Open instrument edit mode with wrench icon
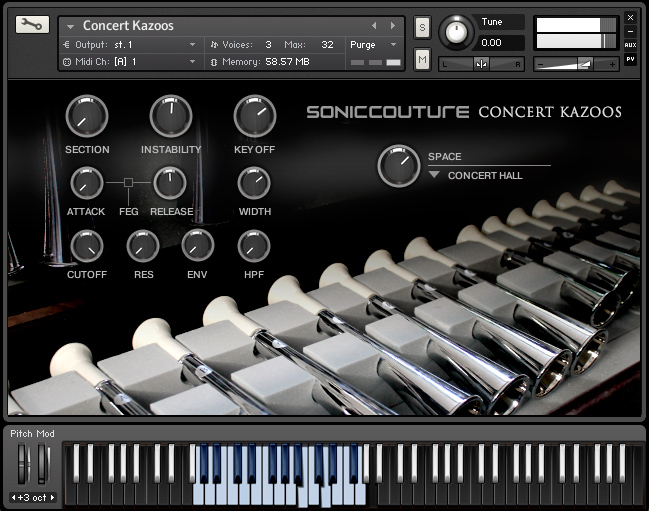 [x=32, y=24]
